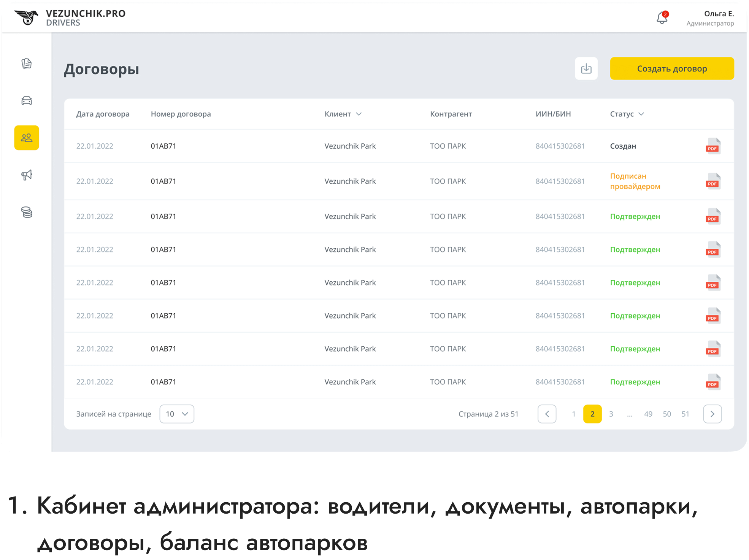This screenshot has width=749, height=560.
Task: Open PDF of the 'Создан' contract
Action: click(713, 146)
